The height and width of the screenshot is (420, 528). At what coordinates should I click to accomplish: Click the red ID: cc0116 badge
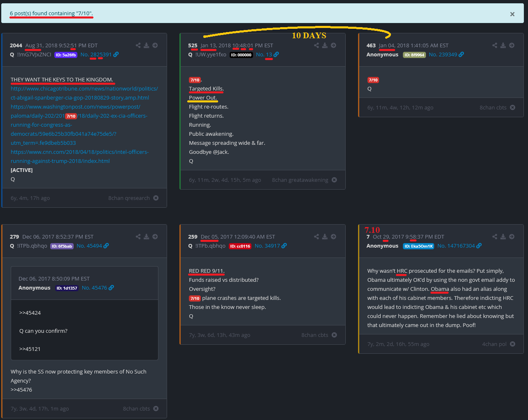click(240, 246)
